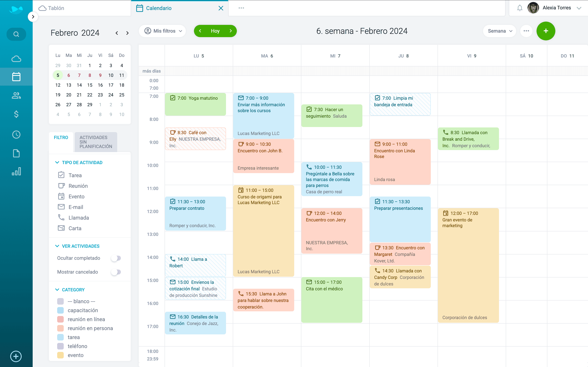Open the dollar sign deals icon
The height and width of the screenshot is (367, 588).
pyautogui.click(x=16, y=114)
